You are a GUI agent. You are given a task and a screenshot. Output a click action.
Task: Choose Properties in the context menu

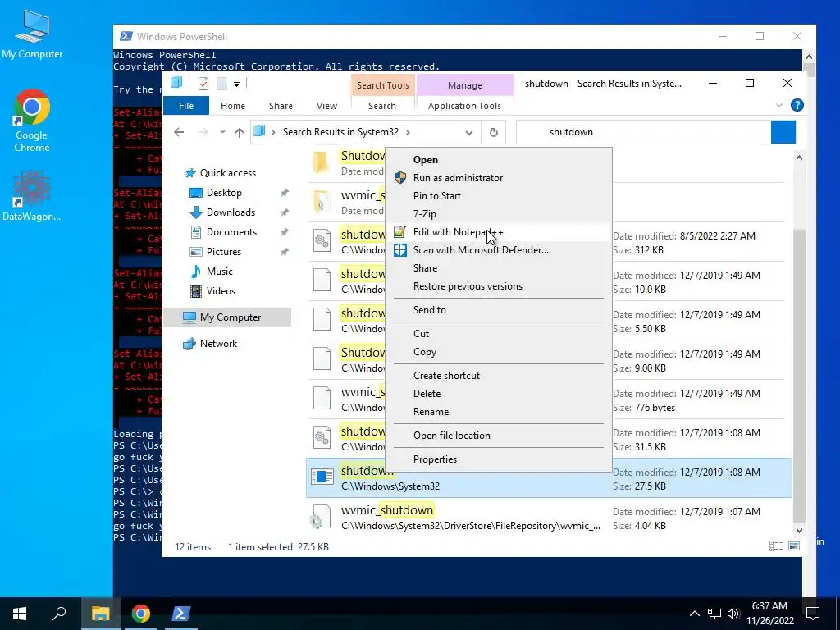point(499,459)
